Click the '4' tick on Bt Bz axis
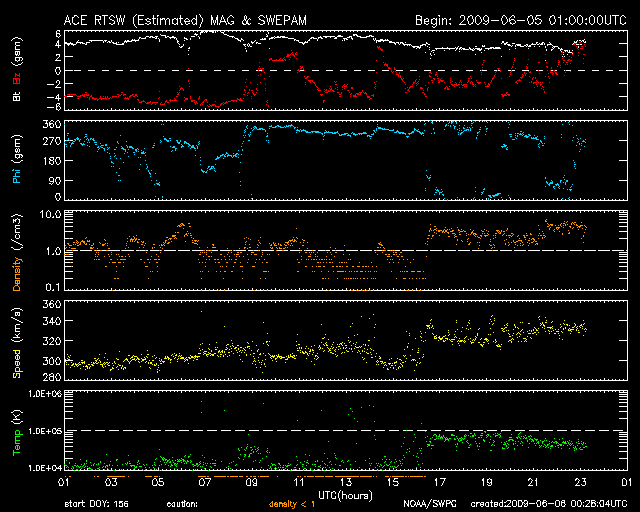This screenshot has width=640, height=512. [x=58, y=44]
